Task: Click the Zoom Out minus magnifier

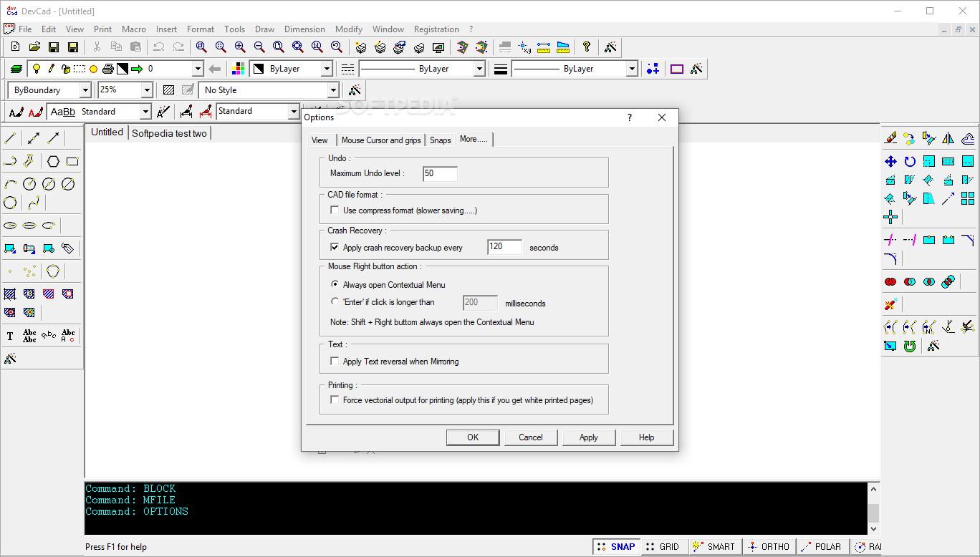Action: pos(259,47)
